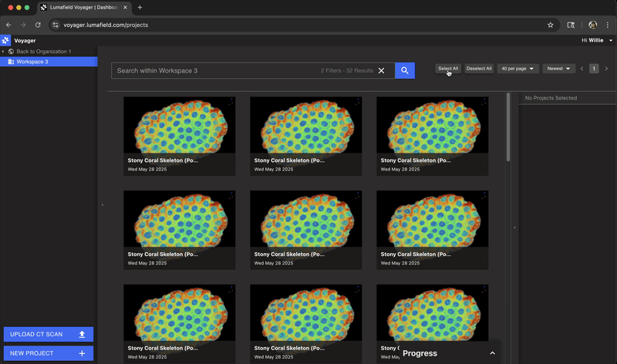Click the blue search magnifier button

pyautogui.click(x=404, y=70)
